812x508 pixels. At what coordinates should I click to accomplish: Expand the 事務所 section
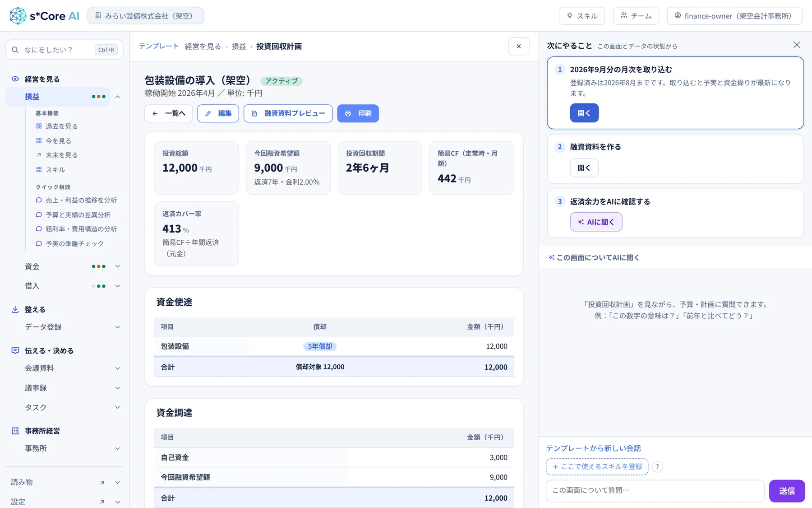(118, 448)
